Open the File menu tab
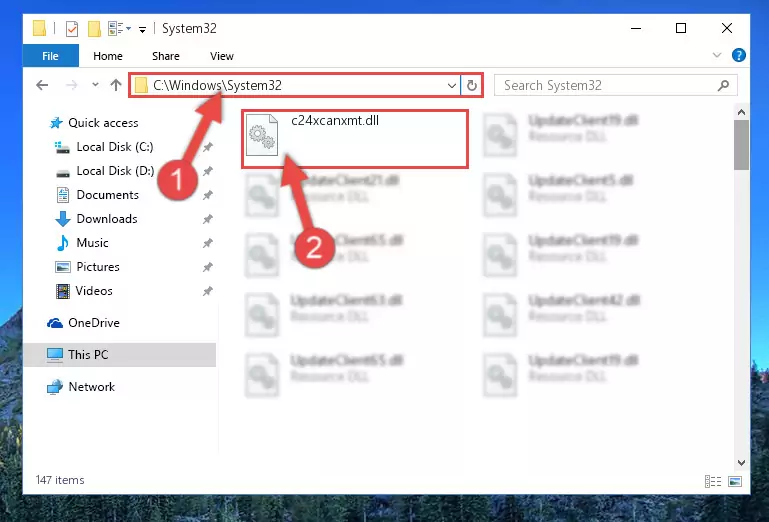This screenshot has width=769, height=522. click(x=51, y=56)
